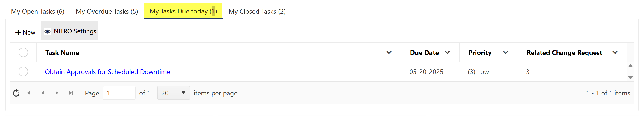Screen dimensions: 644x116
Task: Click the refresh grid icon
Action: (x=16, y=93)
